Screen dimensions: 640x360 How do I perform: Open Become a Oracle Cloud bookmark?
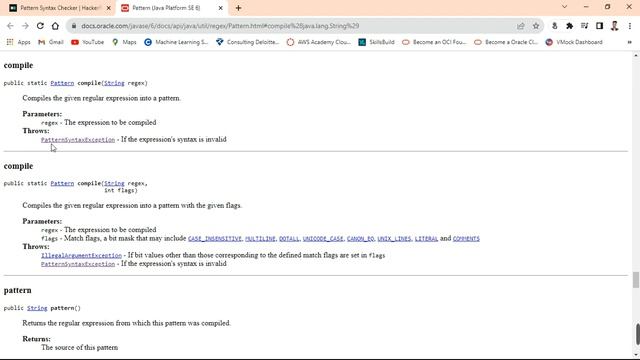pyautogui.click(x=506, y=42)
